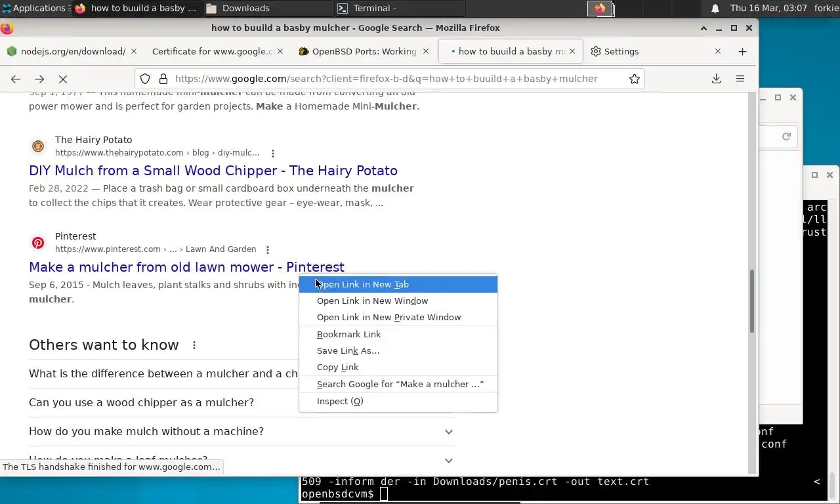The image size is (840, 504).
Task: Click the reload icon in the background window
Action: [x=786, y=136]
